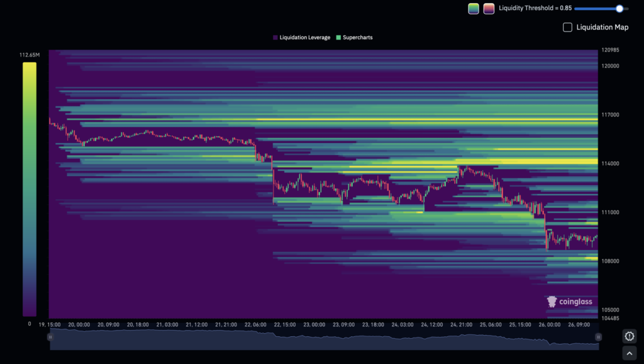This screenshot has width=644, height=364.
Task: Click the chevron button below the alert icon
Action: [x=629, y=353]
